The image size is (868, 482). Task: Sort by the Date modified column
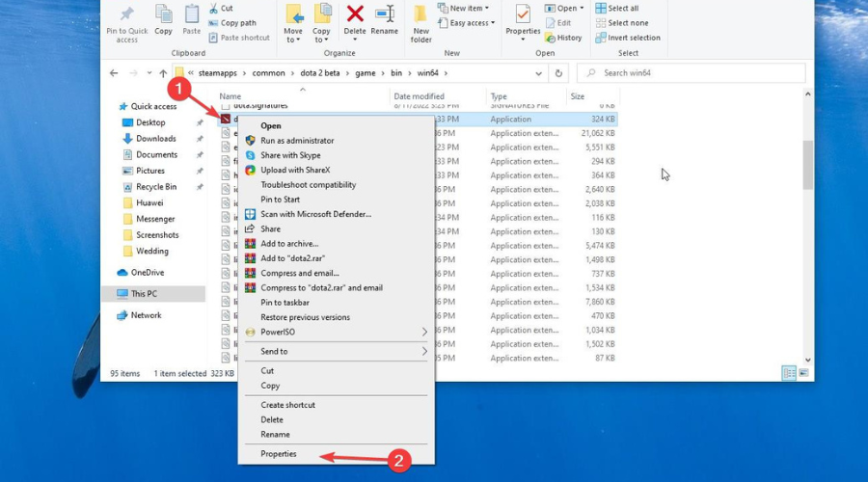click(420, 96)
